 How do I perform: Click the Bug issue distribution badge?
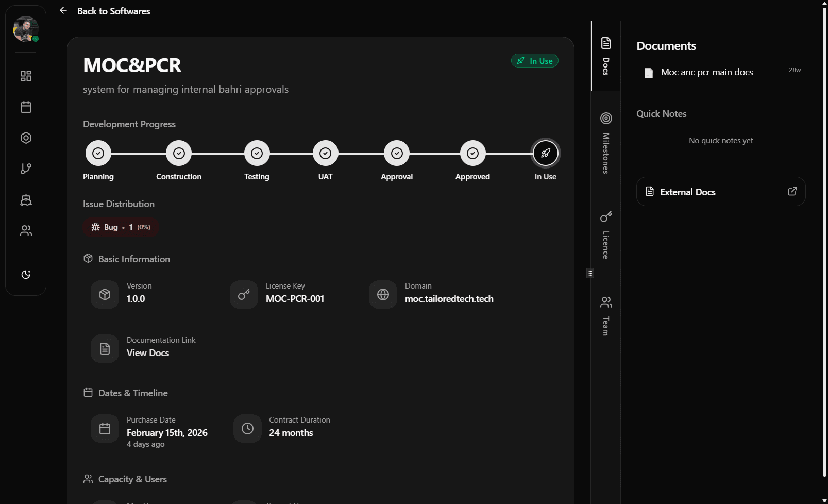click(121, 227)
